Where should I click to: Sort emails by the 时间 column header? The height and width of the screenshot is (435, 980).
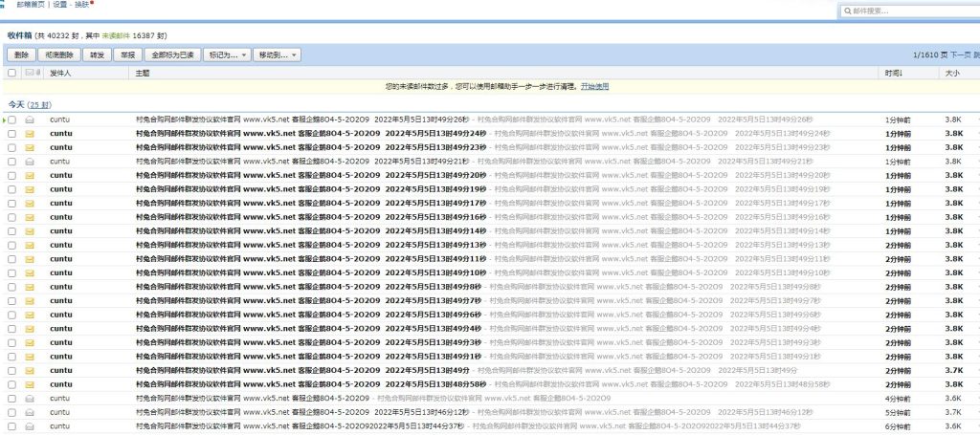[x=893, y=73]
